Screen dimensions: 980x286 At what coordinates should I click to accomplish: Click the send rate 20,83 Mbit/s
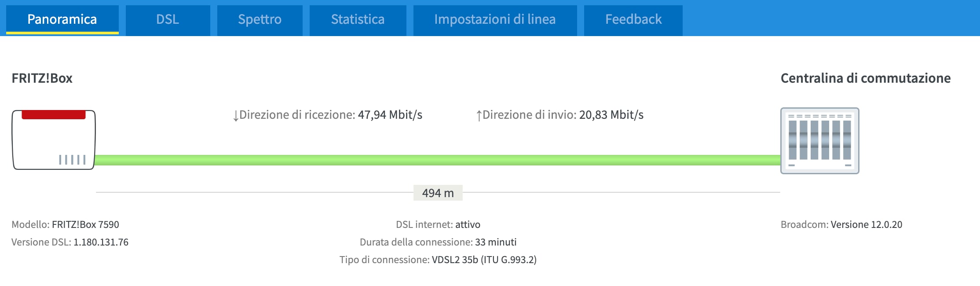[611, 115]
